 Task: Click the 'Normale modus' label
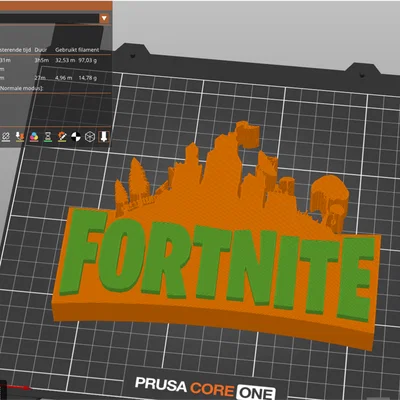tap(22, 88)
